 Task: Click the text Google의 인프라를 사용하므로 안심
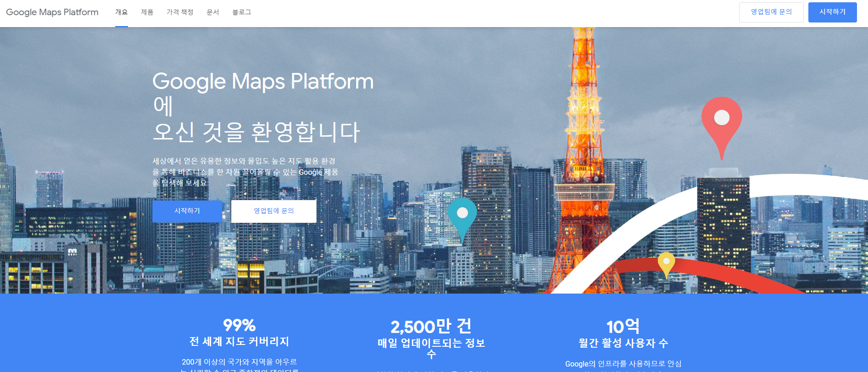click(x=623, y=364)
